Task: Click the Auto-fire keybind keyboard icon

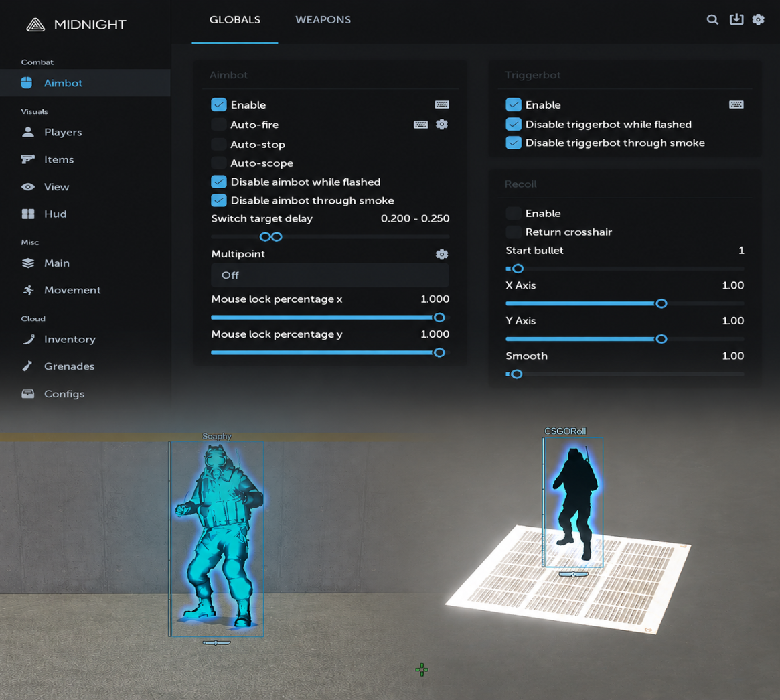Action: pyautogui.click(x=421, y=125)
